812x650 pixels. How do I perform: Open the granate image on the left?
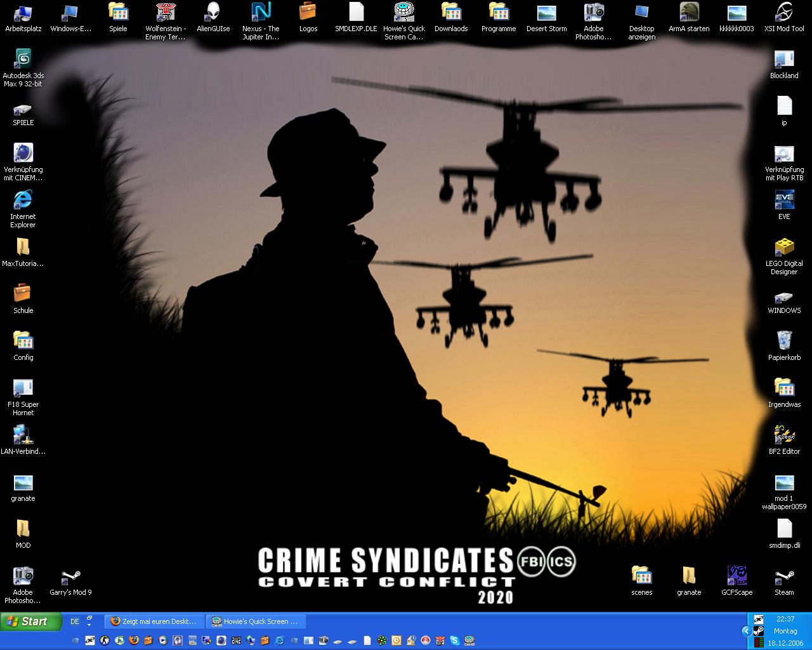pyautogui.click(x=23, y=487)
